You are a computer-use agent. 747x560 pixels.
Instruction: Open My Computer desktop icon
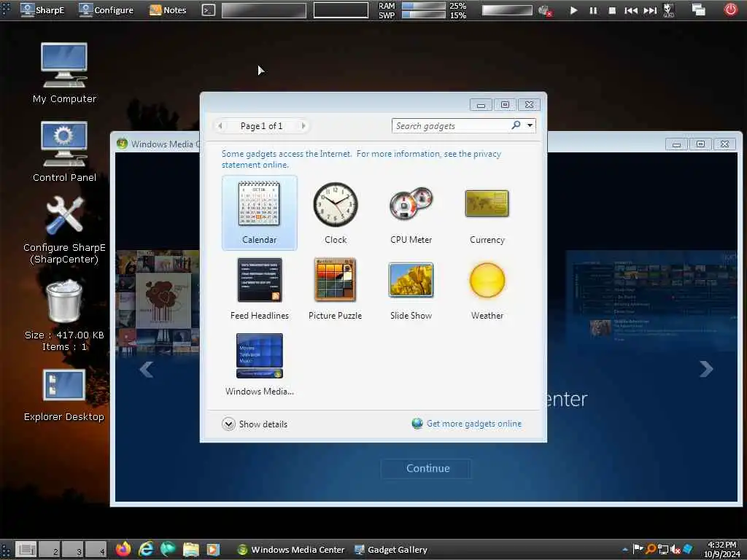point(64,73)
